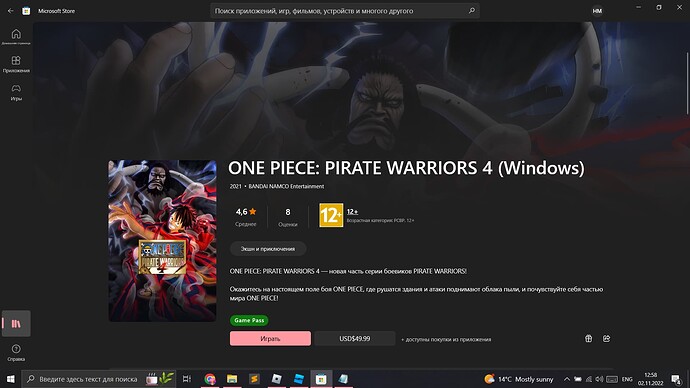
Task: Click the USD$49.99 price button
Action: (x=355, y=338)
